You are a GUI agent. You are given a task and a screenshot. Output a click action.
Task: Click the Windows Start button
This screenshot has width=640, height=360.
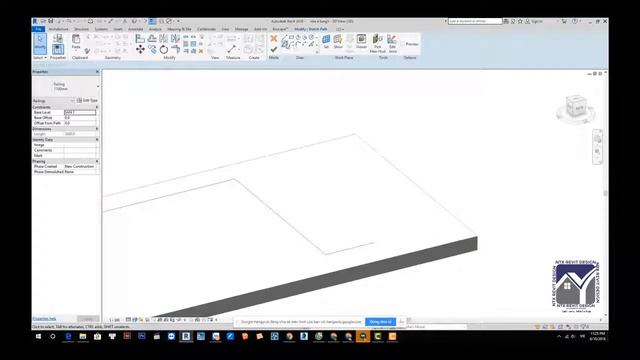38,336
